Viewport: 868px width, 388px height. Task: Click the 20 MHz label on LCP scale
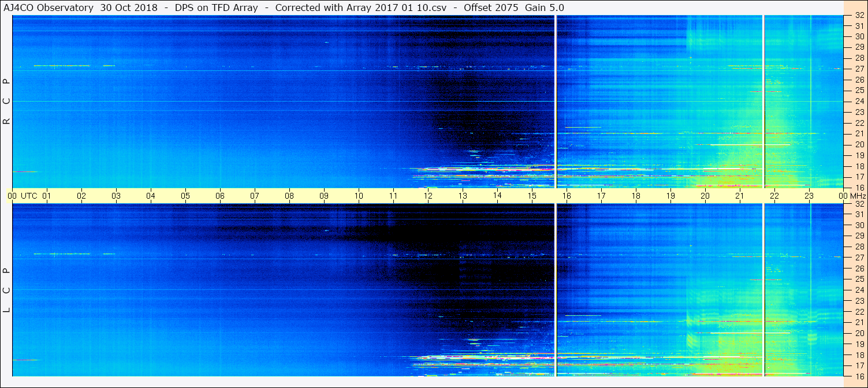click(x=859, y=333)
